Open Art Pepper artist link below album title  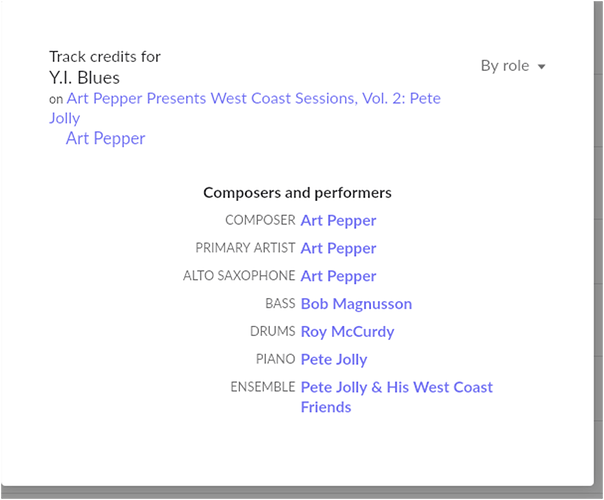pyautogui.click(x=106, y=138)
